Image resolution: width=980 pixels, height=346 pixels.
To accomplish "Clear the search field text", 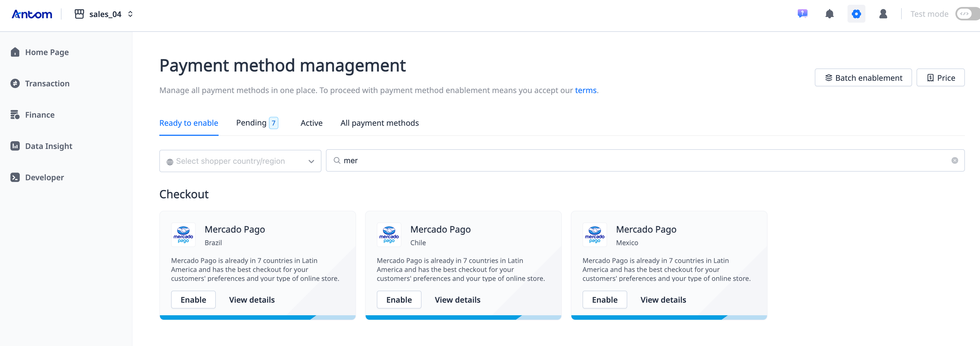I will click(955, 160).
